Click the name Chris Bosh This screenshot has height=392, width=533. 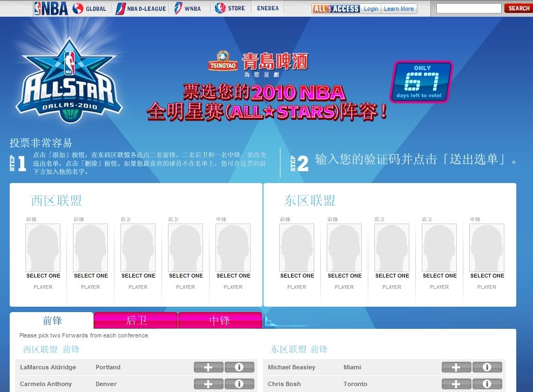pyautogui.click(x=284, y=384)
